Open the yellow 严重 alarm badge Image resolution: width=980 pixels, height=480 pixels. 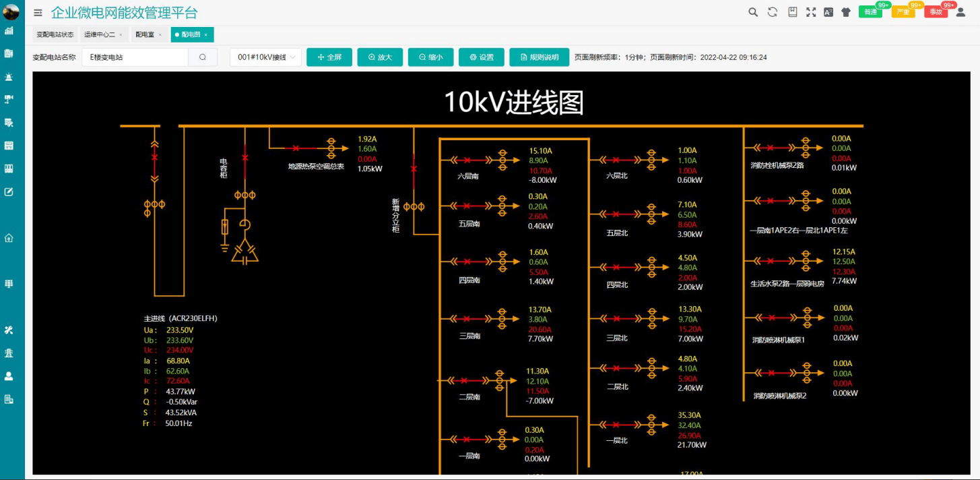[x=903, y=12]
